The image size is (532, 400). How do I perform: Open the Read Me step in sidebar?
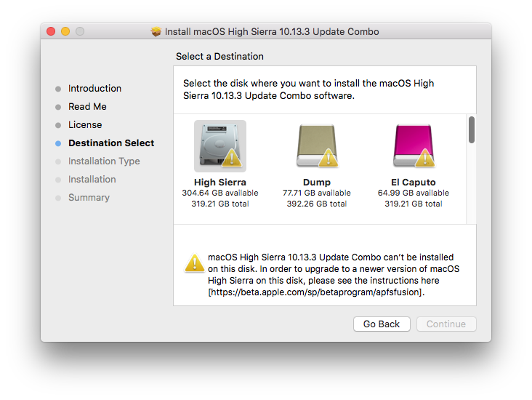[x=87, y=107]
